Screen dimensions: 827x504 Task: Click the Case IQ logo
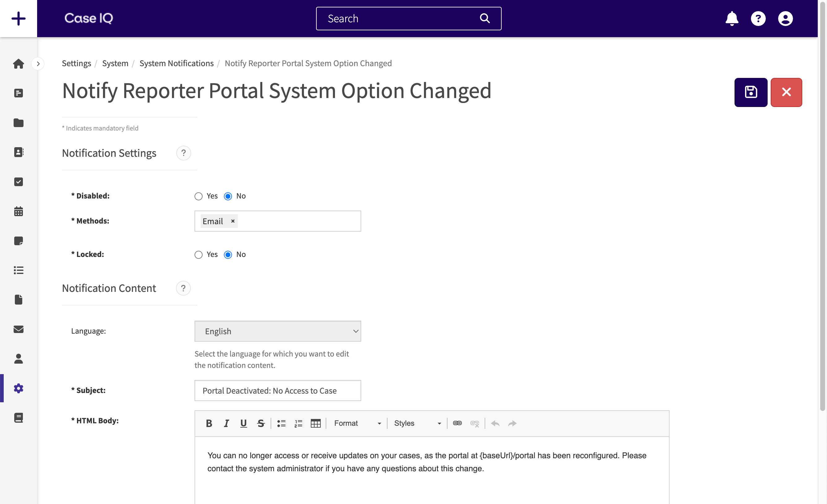[x=88, y=19]
